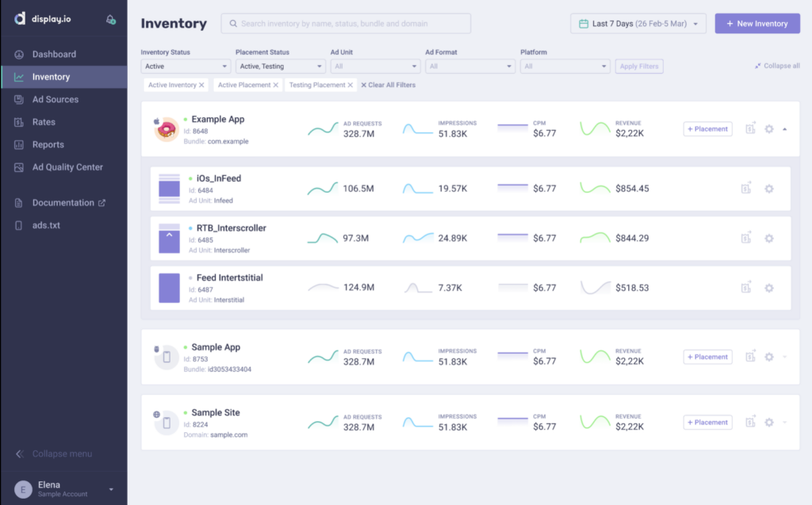Click the notification icon beside the logo

(x=111, y=20)
